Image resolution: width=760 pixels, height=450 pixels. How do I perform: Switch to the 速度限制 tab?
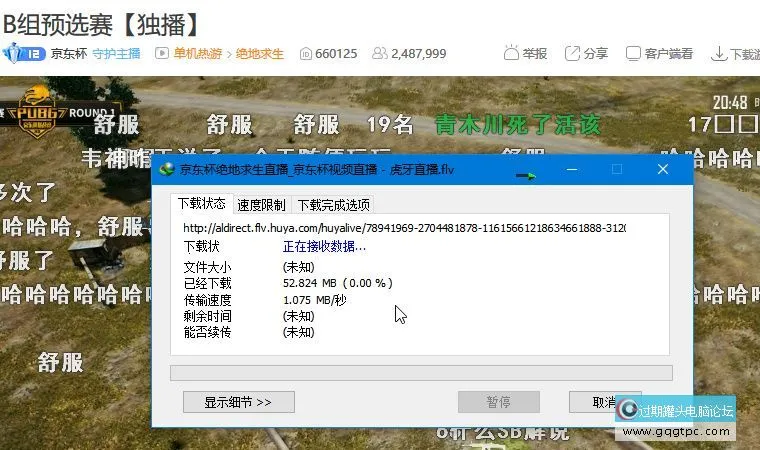pyautogui.click(x=261, y=205)
